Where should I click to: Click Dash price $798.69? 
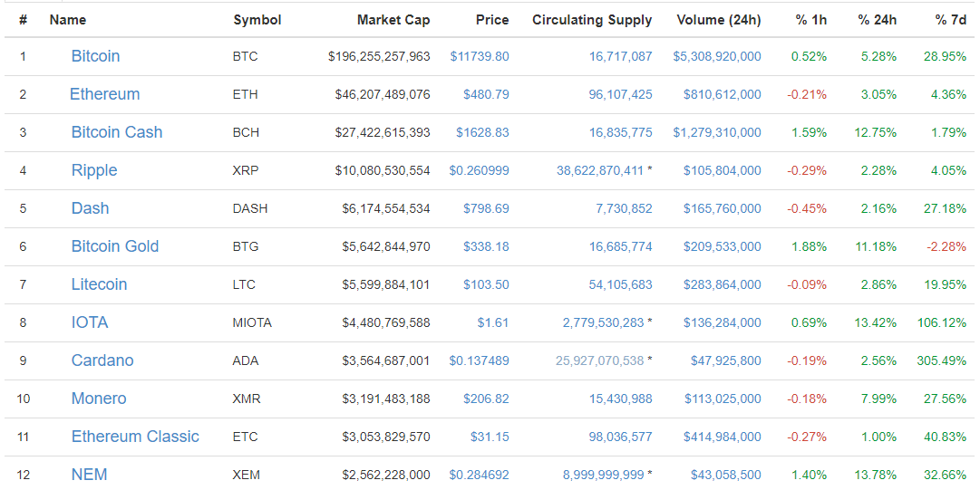pos(486,208)
